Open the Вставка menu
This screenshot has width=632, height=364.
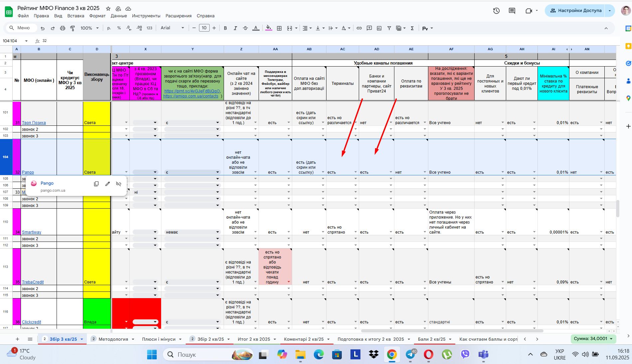[x=76, y=16]
